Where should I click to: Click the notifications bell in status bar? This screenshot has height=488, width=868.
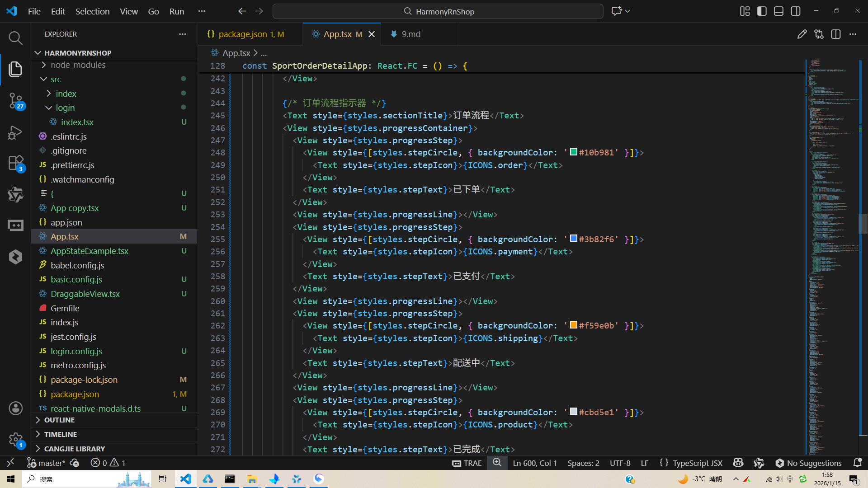[857, 463]
